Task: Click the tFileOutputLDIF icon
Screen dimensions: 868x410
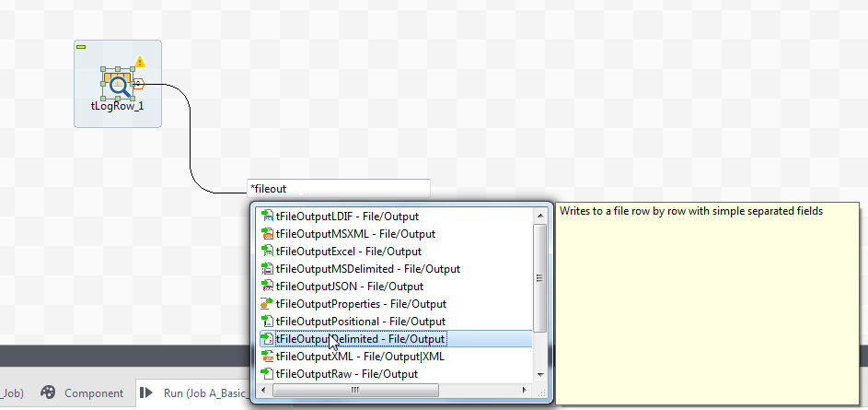Action: (268, 217)
